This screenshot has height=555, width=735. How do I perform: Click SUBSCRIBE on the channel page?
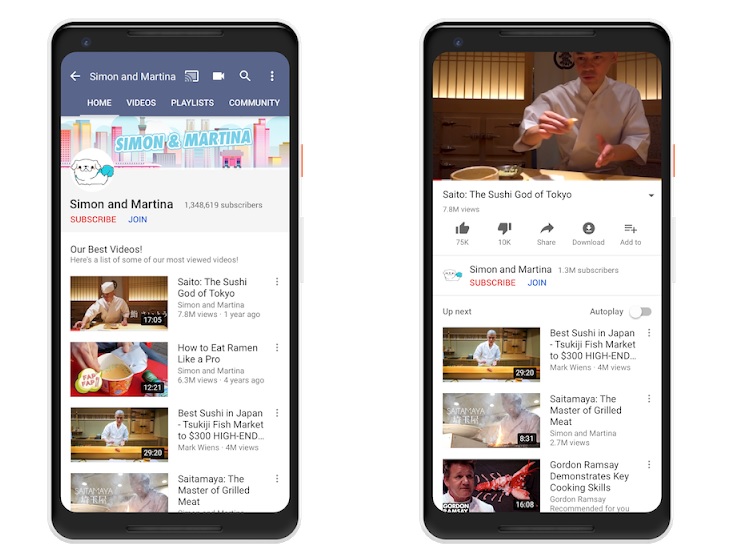[x=93, y=219]
